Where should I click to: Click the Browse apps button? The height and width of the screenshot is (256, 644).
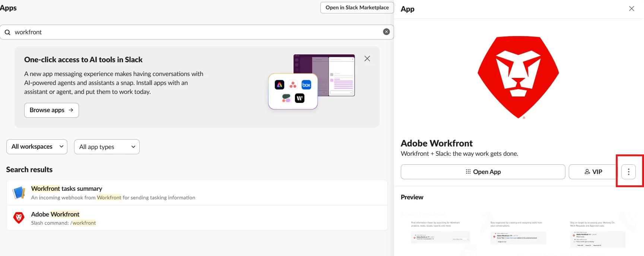tap(51, 110)
